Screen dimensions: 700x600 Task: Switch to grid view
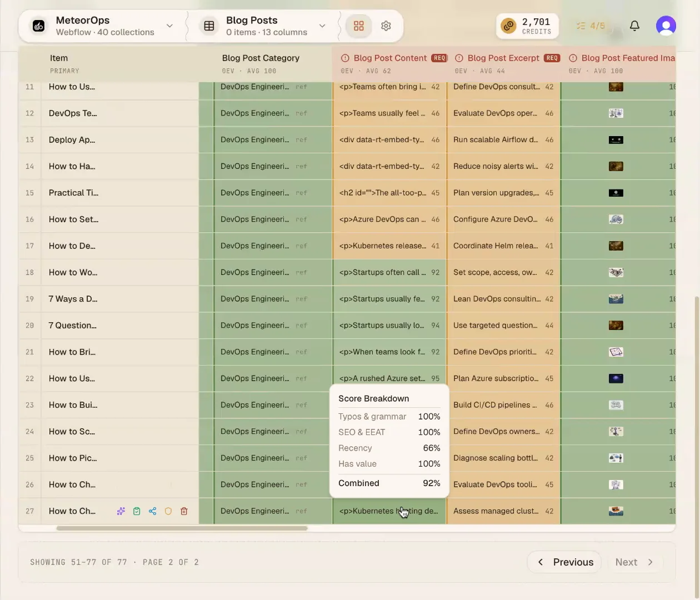pos(359,26)
